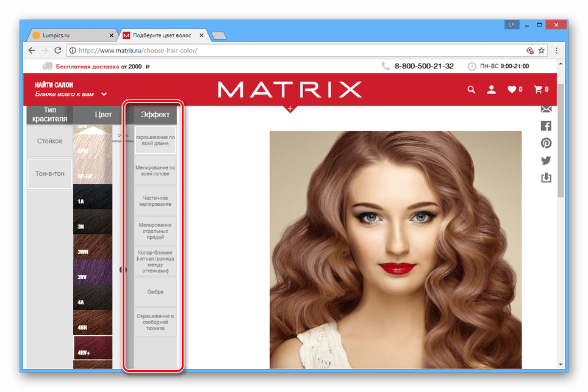The image size is (588, 392).
Task: Open the Chrome three-dot menu
Action: pos(556,50)
